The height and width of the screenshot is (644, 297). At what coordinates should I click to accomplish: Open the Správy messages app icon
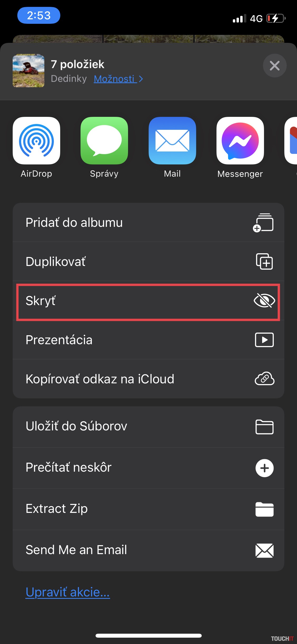point(104,141)
